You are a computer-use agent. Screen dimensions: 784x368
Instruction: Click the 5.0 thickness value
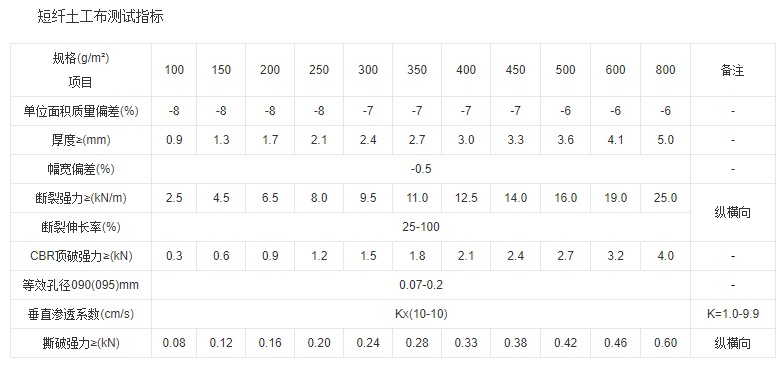tap(666, 140)
